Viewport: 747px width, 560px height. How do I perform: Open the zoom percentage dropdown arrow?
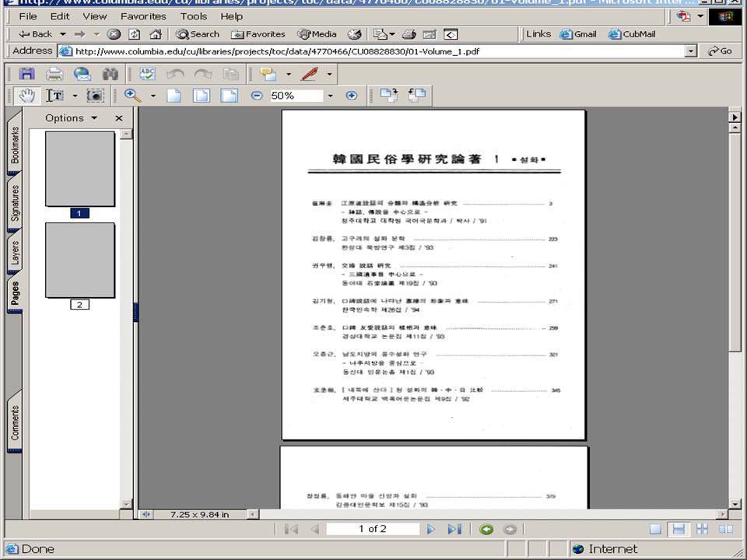330,96
